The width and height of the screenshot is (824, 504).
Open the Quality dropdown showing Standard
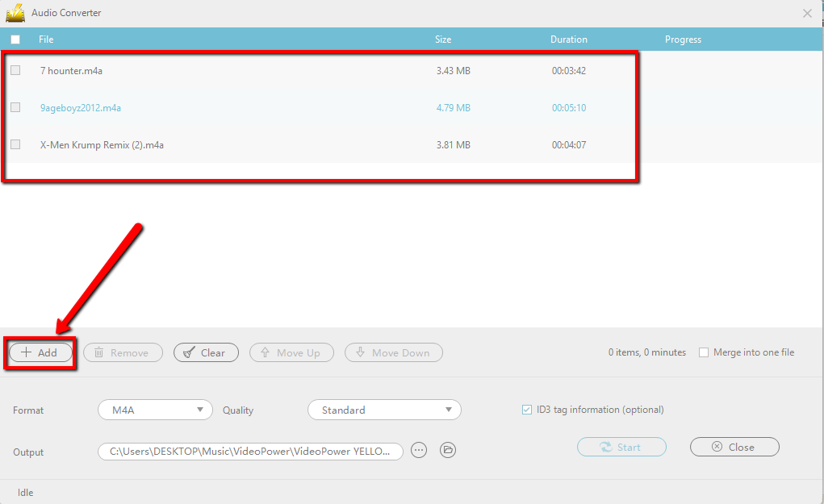pyautogui.click(x=384, y=410)
